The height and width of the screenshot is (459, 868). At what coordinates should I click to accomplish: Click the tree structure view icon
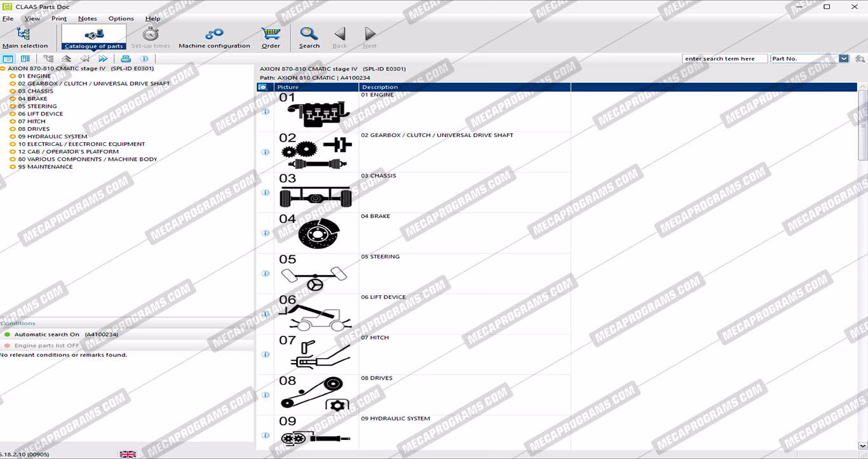tap(48, 59)
